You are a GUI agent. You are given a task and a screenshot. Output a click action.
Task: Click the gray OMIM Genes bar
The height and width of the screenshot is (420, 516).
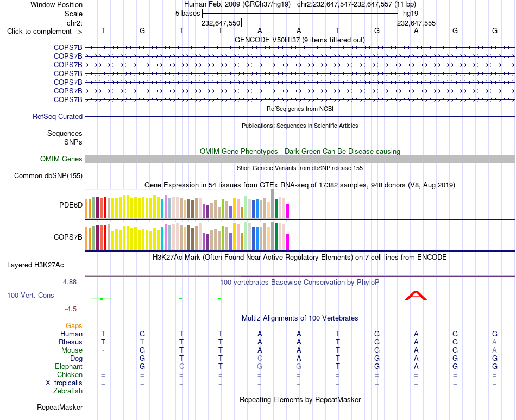coord(300,159)
